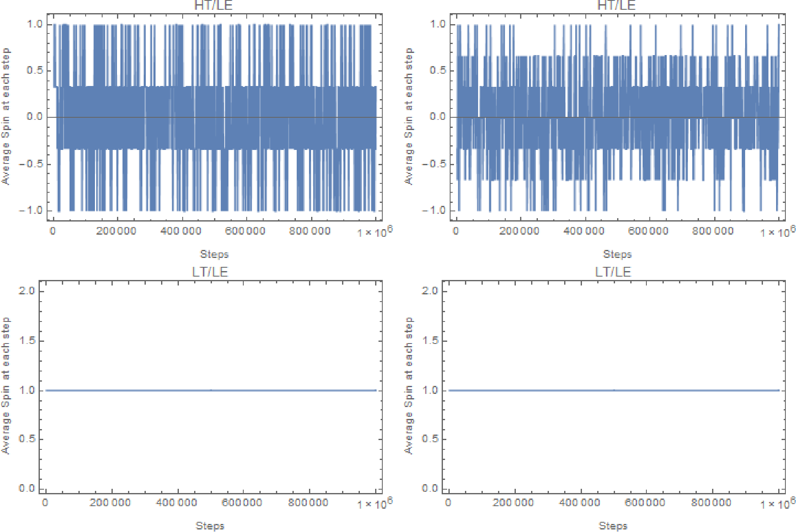Click the '-1.0' y-tick of the upper-left plot
796x532 pixels.
[x=31, y=211]
